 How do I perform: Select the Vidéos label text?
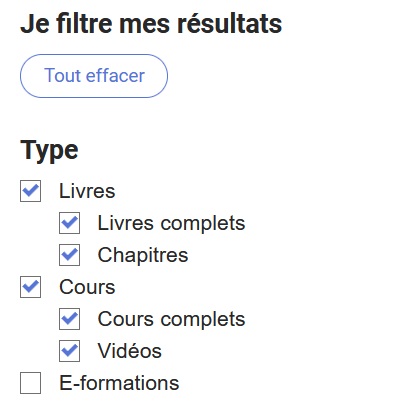[130, 351]
